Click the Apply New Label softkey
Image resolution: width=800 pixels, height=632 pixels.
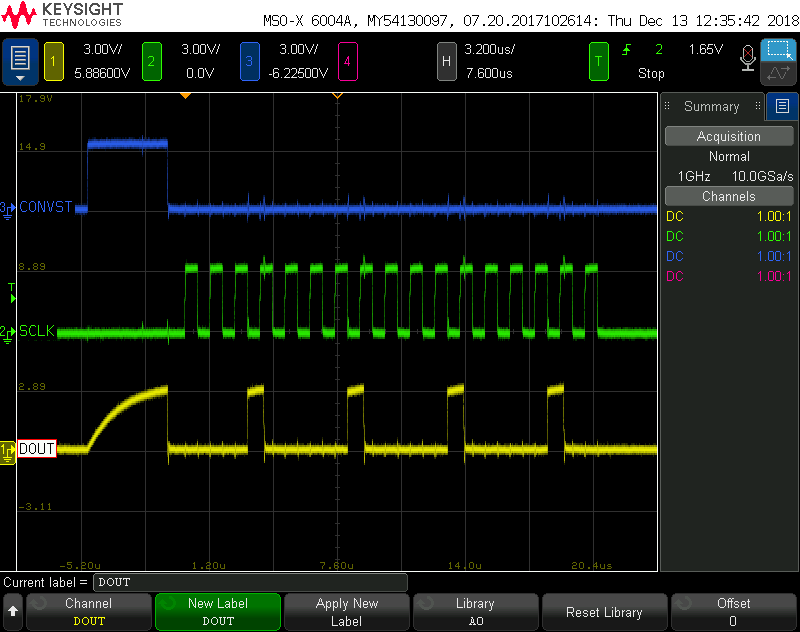coord(347,612)
